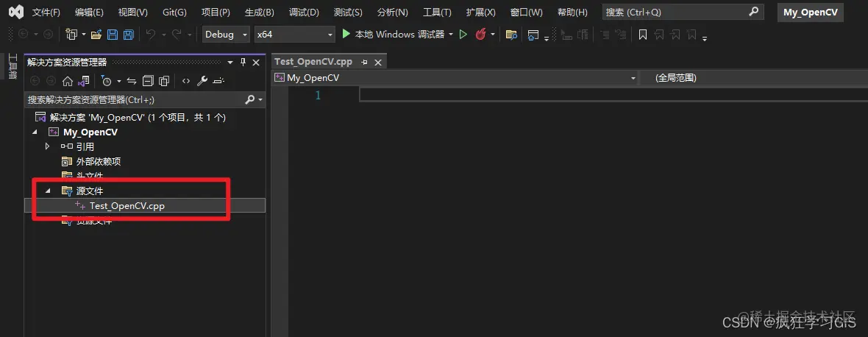The width and height of the screenshot is (868, 337).
Task: Open the 调试(D) menu
Action: point(304,13)
